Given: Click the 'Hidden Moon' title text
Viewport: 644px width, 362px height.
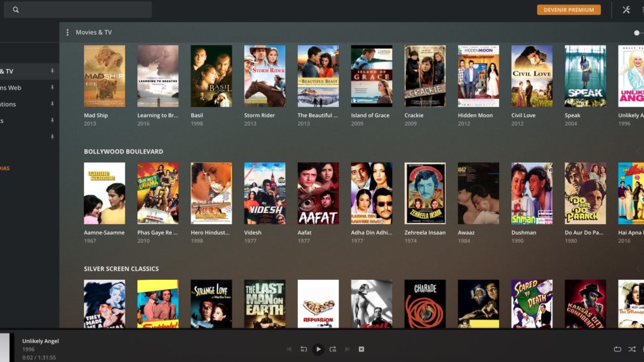Looking at the screenshot, I should click(476, 115).
